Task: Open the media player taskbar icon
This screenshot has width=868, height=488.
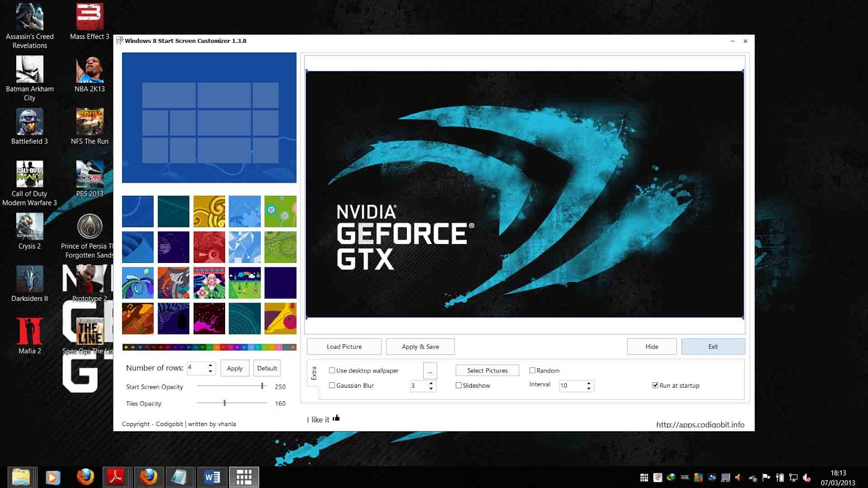Action: pos(53,477)
